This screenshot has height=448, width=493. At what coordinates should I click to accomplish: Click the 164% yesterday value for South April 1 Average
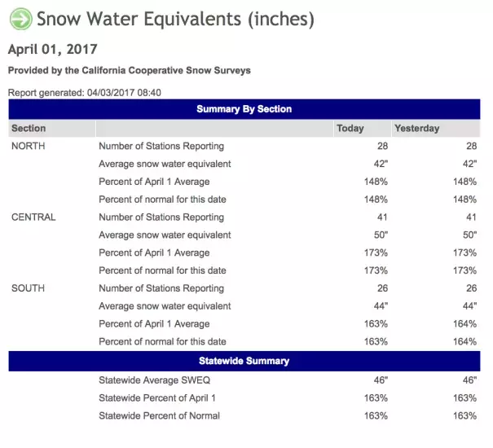pyautogui.click(x=464, y=324)
